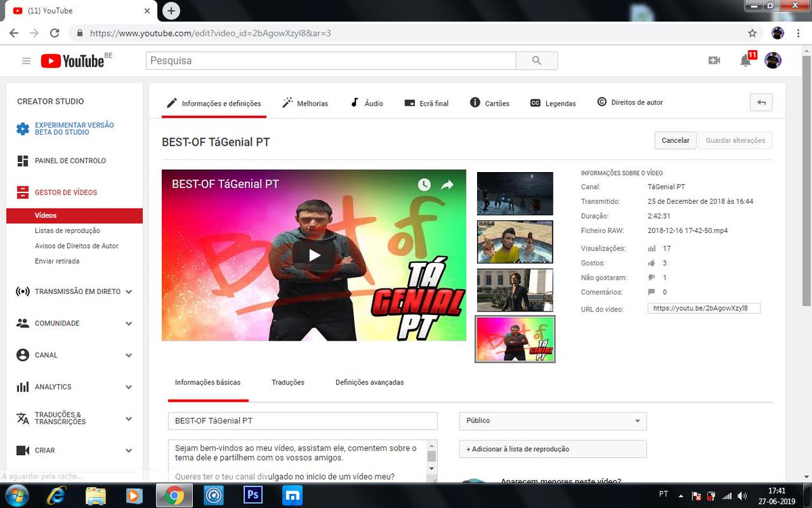
Task: Open Avisos de Direitos de Autor
Action: tap(77, 246)
